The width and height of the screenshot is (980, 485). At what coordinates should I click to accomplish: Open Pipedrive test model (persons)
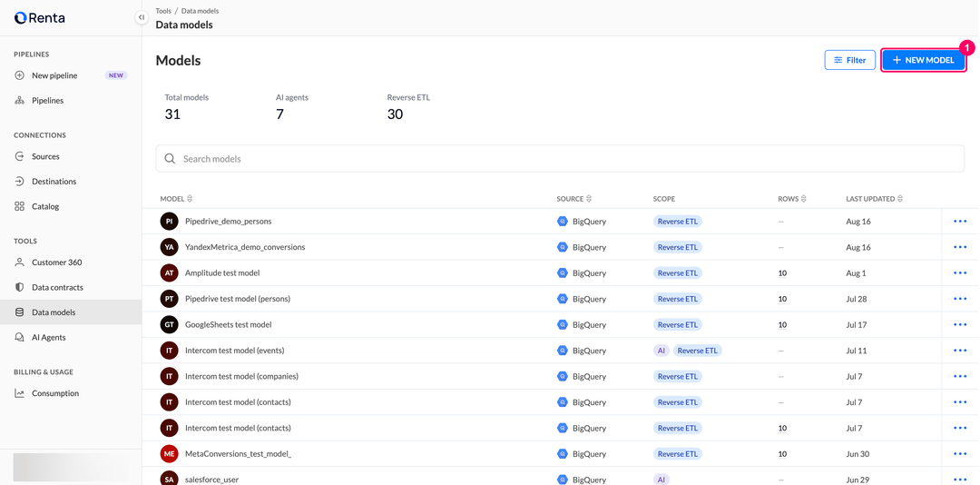(x=238, y=299)
